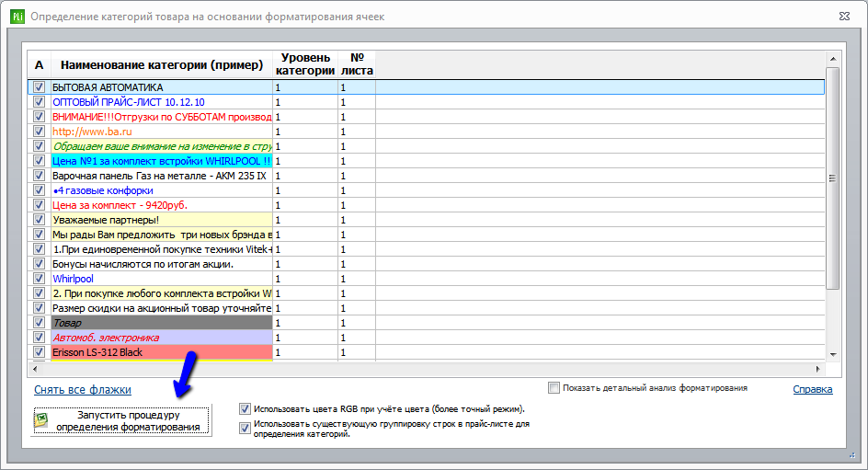The height and width of the screenshot is (470, 868).
Task: Click the vertical scrollbar up arrow
Action: (x=832, y=59)
